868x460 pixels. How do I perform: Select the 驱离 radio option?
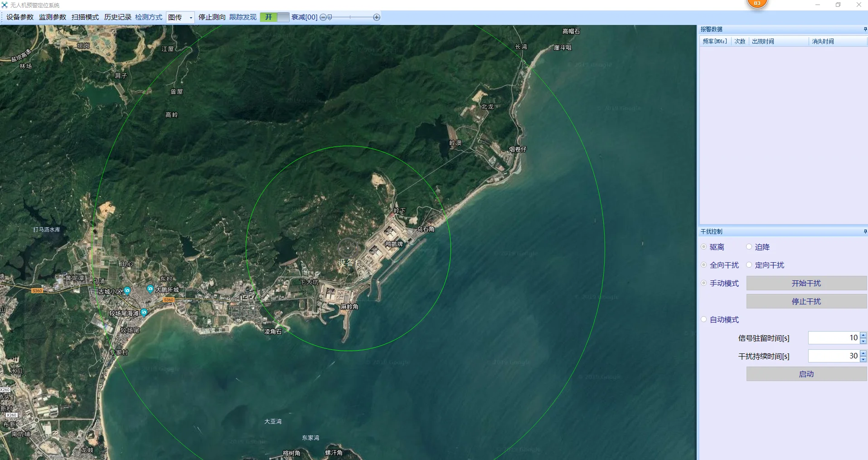704,247
